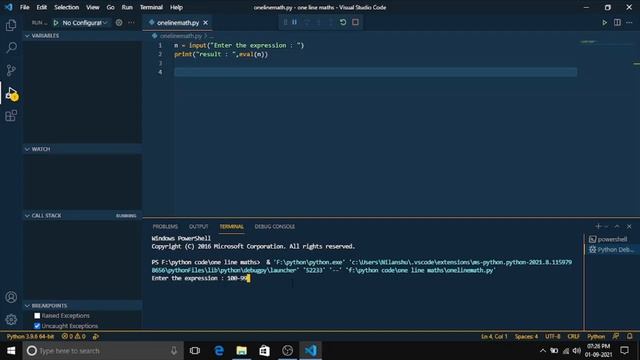Collapse the Watch section

point(82,149)
